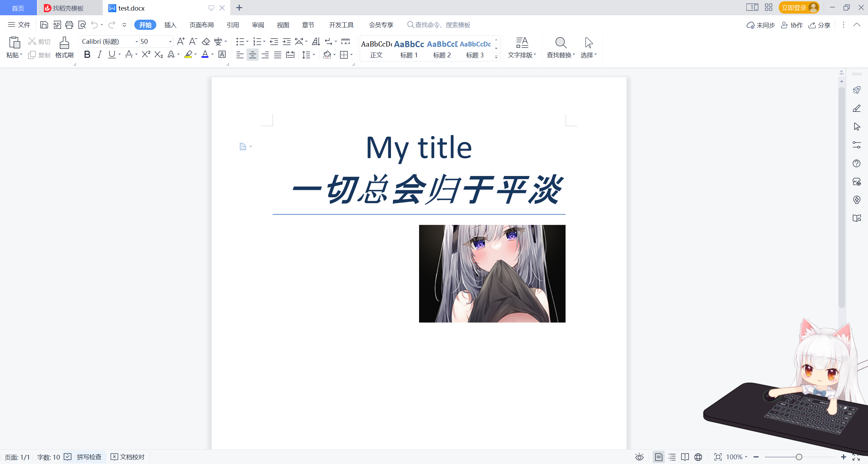Click the settings sliders icon in right sidebar
The height and width of the screenshot is (464, 868).
point(857,145)
